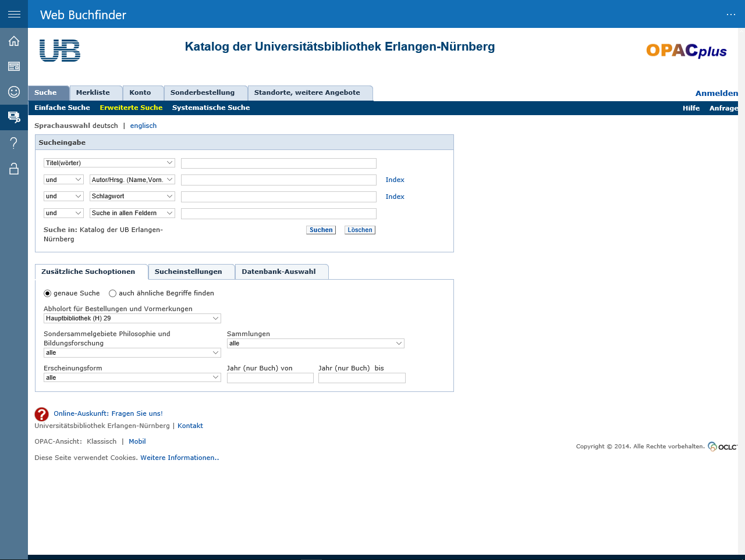Image resolution: width=745 pixels, height=560 pixels.
Task: Click the UB library logo
Action: (x=60, y=51)
